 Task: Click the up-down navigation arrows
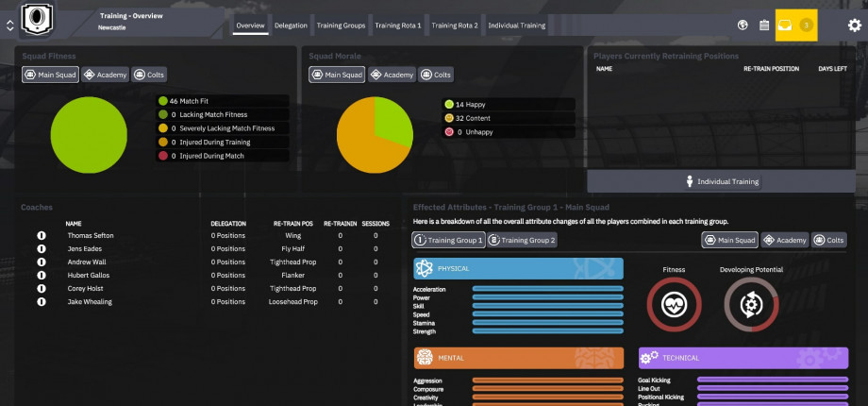coord(10,25)
